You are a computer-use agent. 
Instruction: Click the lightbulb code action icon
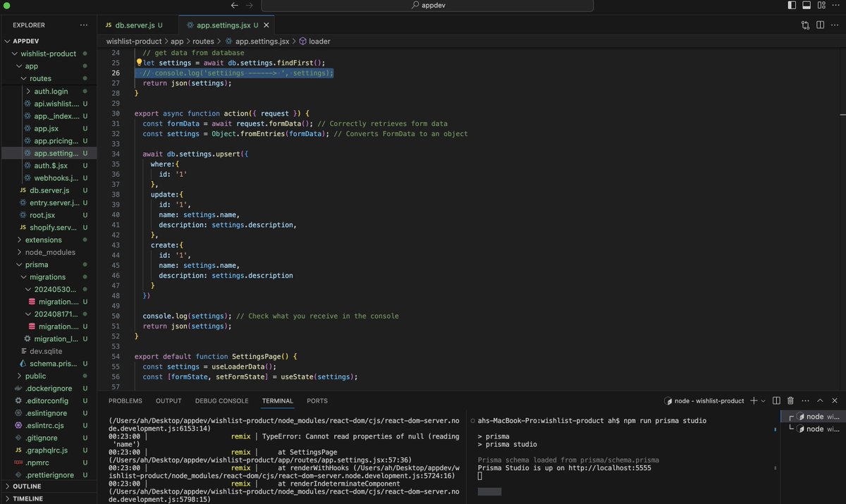pos(139,63)
